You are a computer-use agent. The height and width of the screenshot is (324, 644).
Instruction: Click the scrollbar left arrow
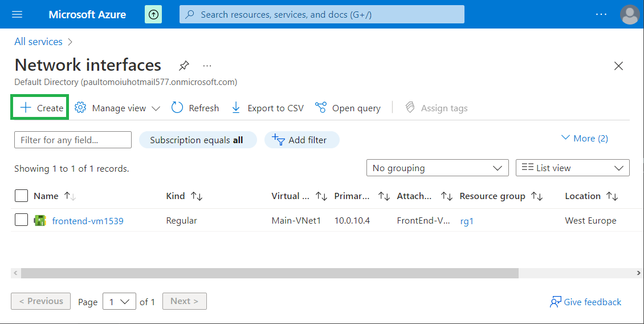click(x=15, y=273)
